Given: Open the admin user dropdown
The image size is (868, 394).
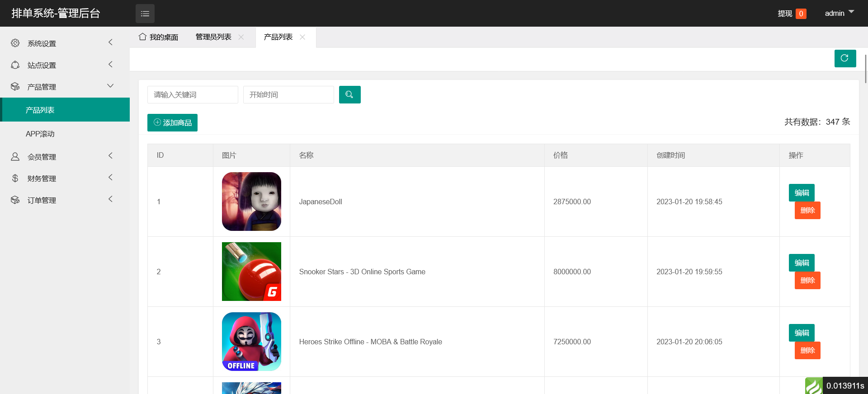Looking at the screenshot, I should (x=839, y=13).
